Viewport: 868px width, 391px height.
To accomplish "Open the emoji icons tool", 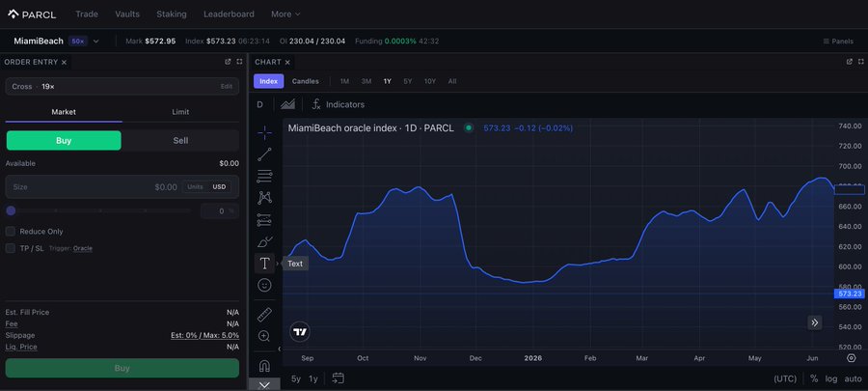I will (x=264, y=285).
